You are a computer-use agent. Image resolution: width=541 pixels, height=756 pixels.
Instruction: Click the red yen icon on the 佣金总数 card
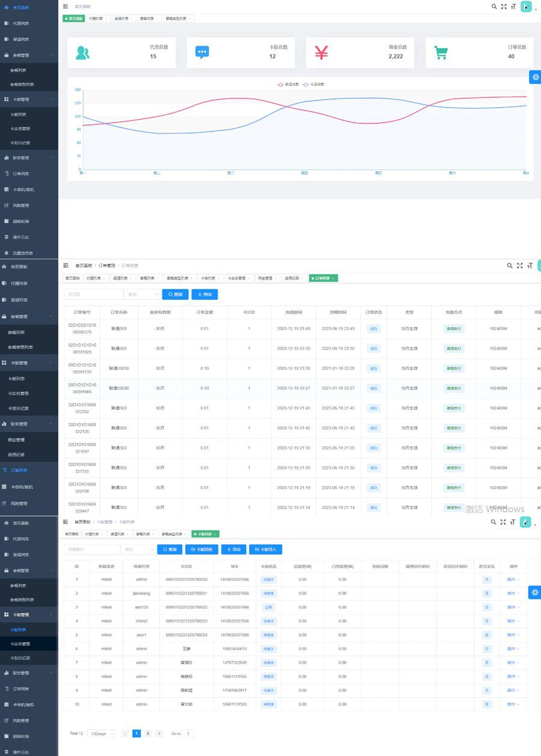pyautogui.click(x=322, y=53)
